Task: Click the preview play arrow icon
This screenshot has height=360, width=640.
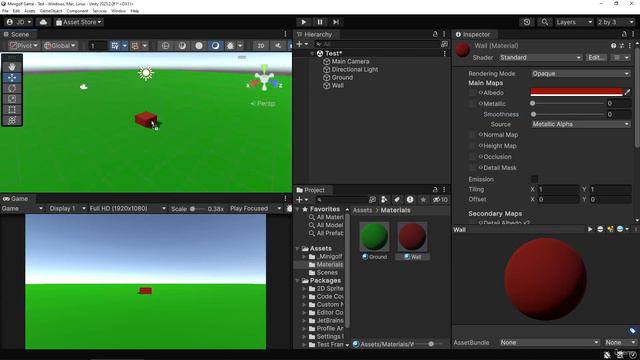Action: (x=590, y=229)
